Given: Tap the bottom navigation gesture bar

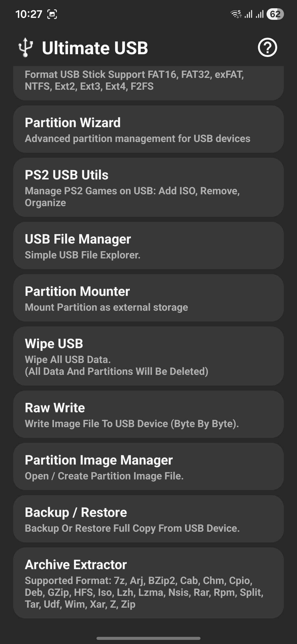Looking at the screenshot, I should [148, 638].
